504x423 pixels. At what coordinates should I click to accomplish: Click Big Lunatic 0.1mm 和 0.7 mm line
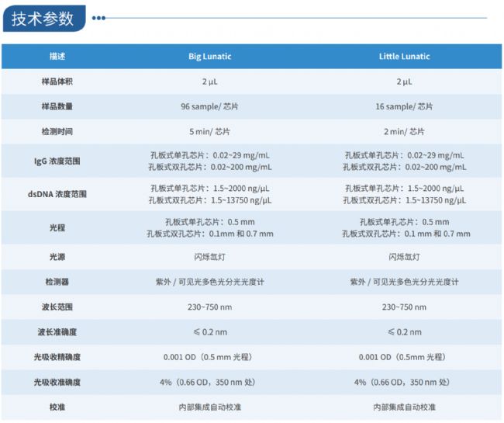pyautogui.click(x=209, y=234)
